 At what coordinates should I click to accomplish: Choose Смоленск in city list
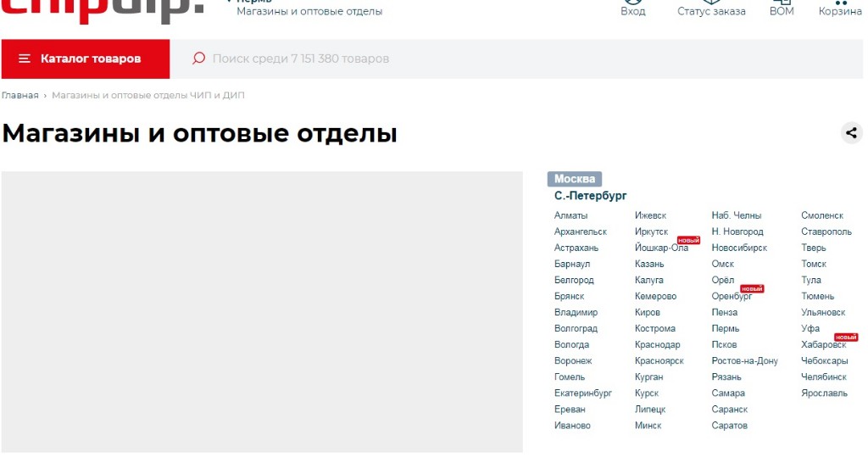click(822, 215)
